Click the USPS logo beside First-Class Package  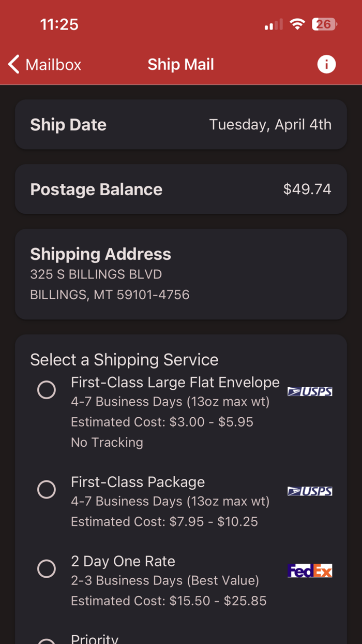[x=310, y=491]
